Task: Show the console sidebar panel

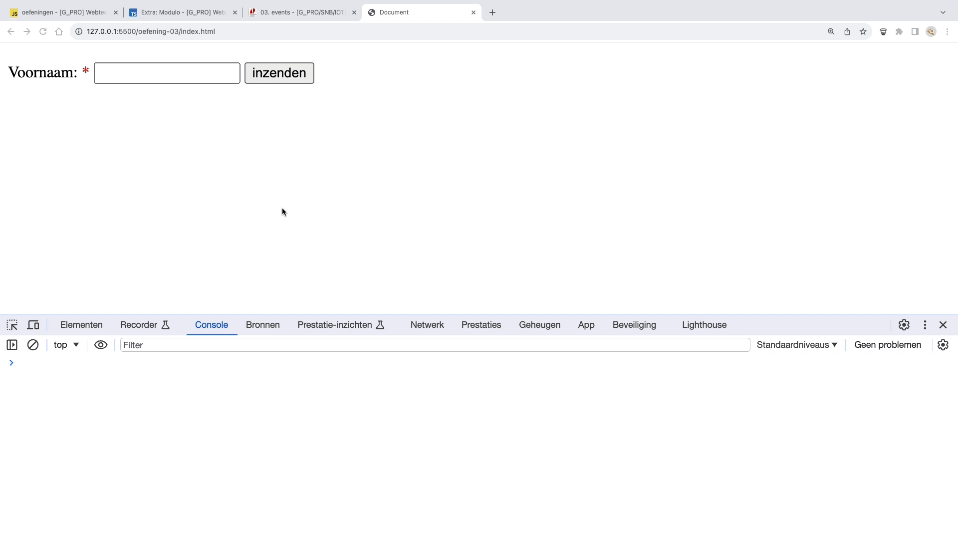Action: click(12, 345)
